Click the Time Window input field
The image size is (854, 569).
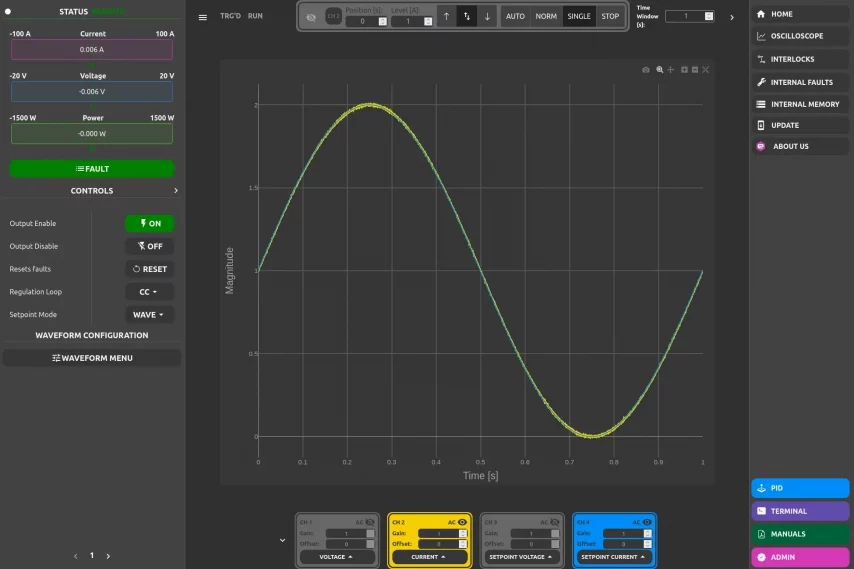685,16
